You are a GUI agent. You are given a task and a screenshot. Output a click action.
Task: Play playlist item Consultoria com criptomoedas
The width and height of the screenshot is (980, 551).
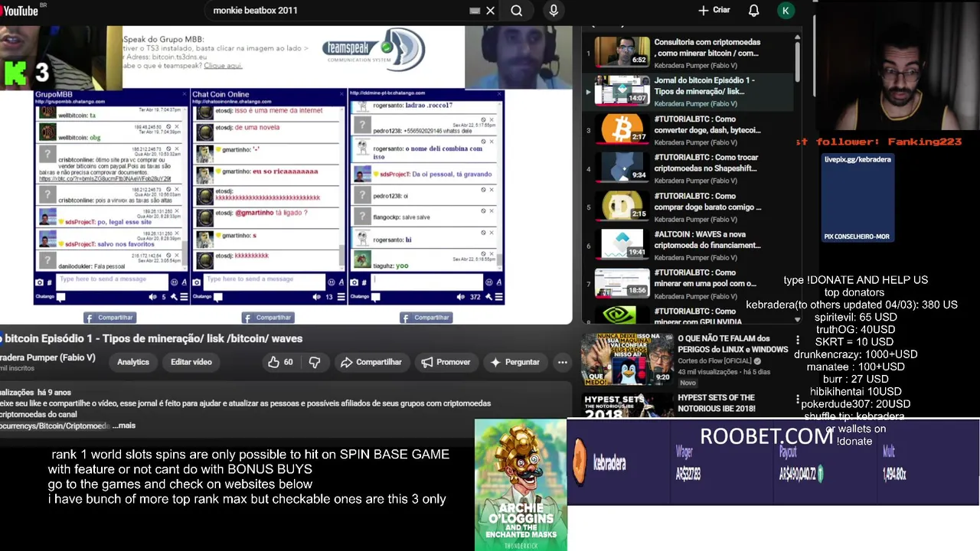point(689,51)
